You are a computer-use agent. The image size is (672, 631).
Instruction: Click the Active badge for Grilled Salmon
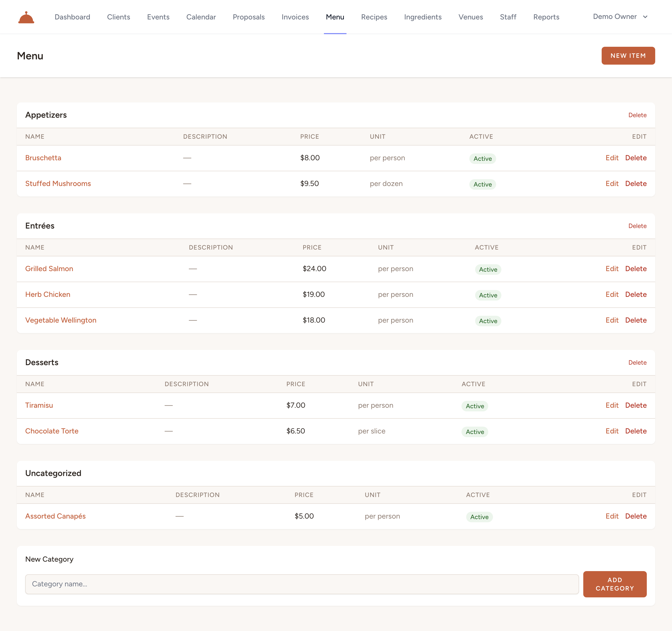tap(488, 269)
